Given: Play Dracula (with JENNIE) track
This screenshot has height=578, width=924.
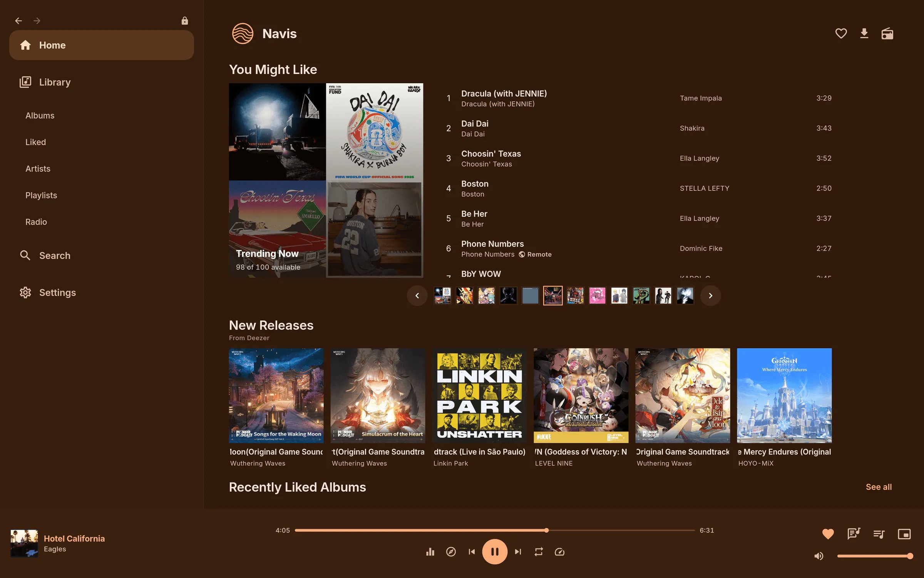Looking at the screenshot, I should point(639,98).
